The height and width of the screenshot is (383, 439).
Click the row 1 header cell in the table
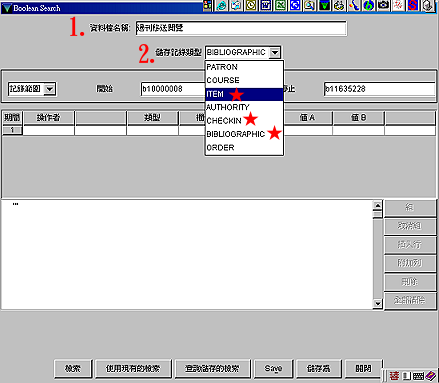click(x=12, y=130)
